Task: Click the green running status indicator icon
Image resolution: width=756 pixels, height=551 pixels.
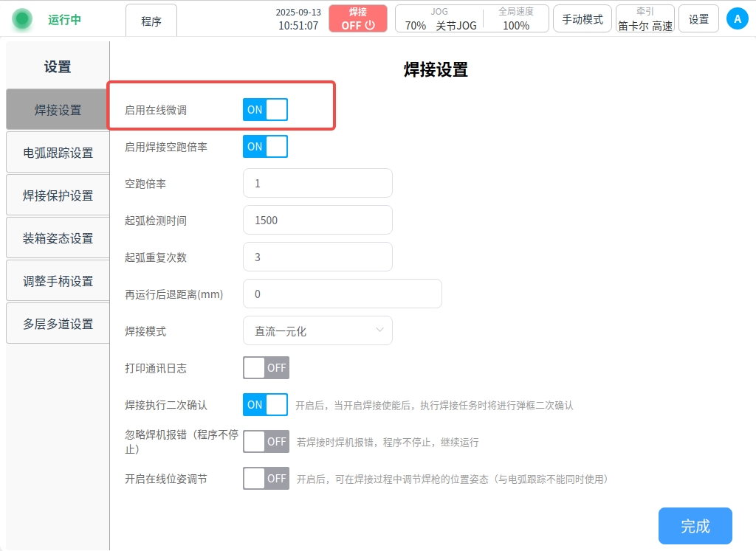Action: [22, 19]
